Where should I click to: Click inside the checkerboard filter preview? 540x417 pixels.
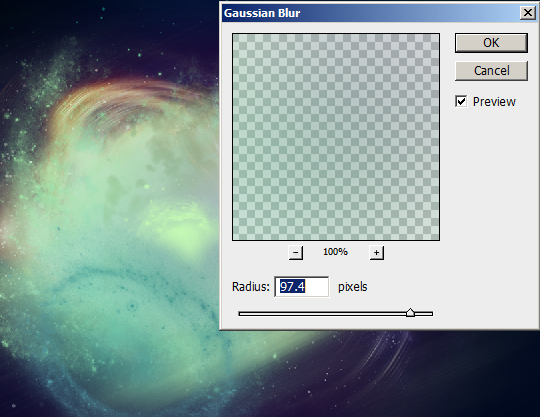pyautogui.click(x=336, y=137)
